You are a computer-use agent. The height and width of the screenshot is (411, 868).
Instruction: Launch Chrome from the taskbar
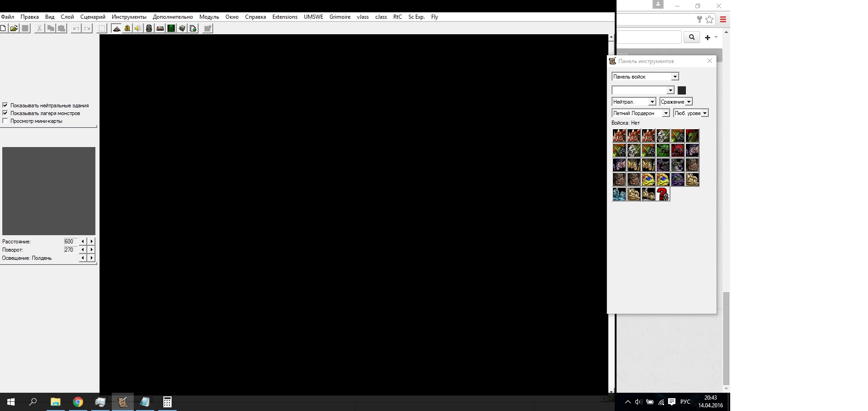pyautogui.click(x=78, y=402)
